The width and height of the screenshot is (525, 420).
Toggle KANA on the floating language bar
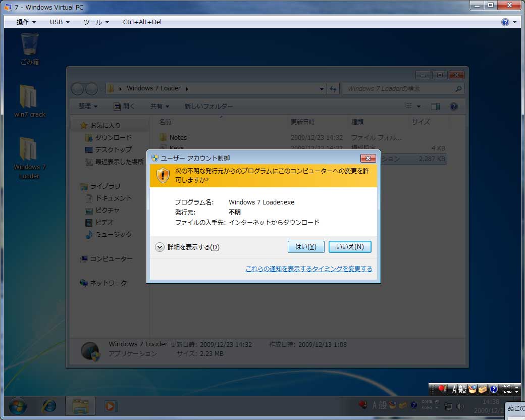coord(506,392)
